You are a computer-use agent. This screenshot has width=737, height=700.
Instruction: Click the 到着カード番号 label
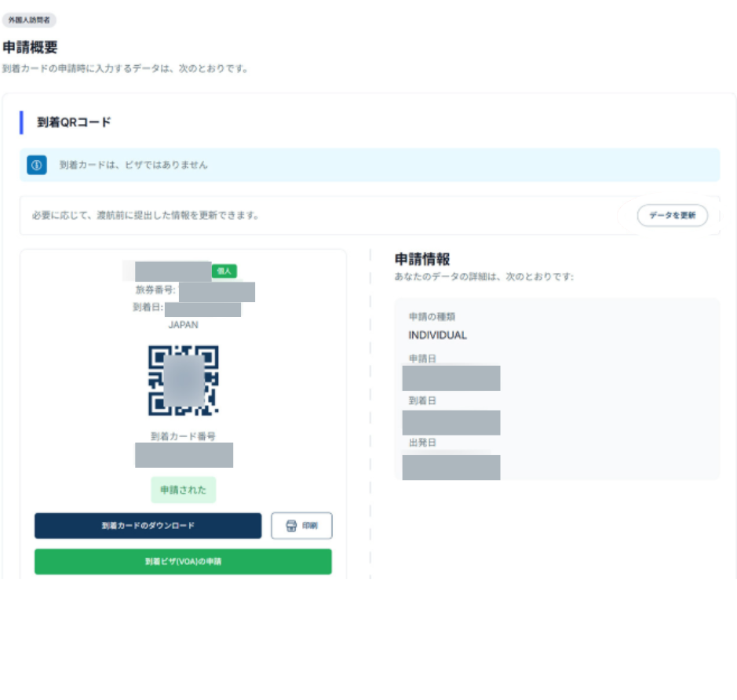click(x=184, y=436)
